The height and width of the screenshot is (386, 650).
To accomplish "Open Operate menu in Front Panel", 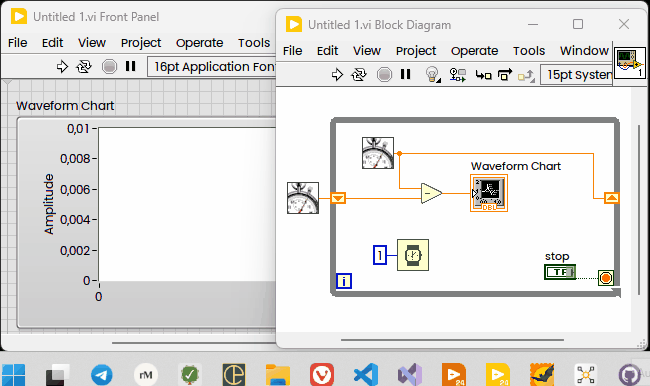I will pos(199,43).
